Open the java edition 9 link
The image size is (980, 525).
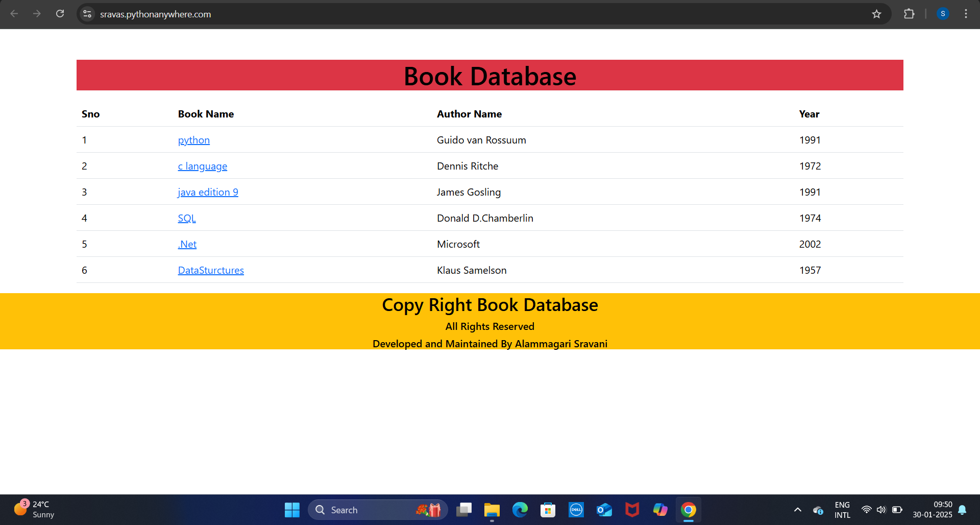pyautogui.click(x=208, y=192)
